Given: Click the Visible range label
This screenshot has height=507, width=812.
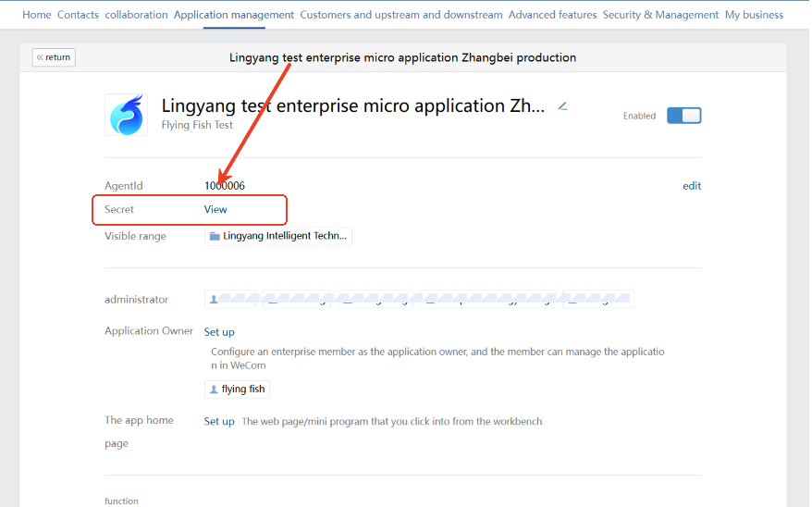Looking at the screenshot, I should pos(135,236).
